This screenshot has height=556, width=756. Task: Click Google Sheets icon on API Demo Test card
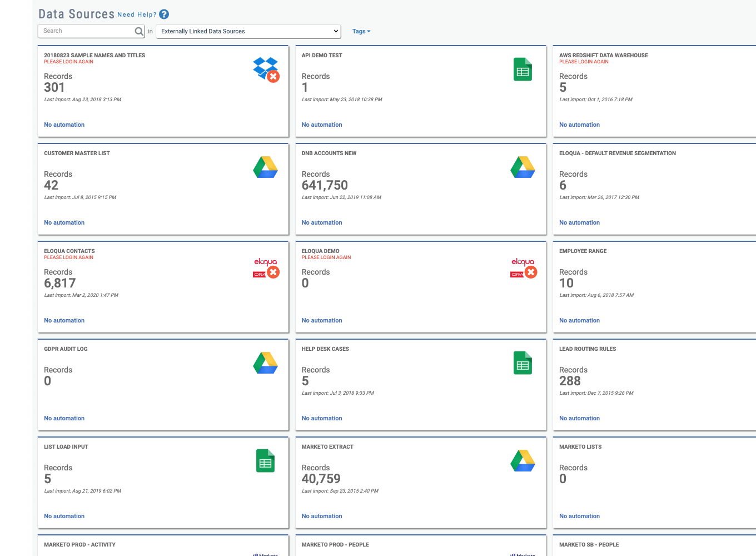pos(523,69)
